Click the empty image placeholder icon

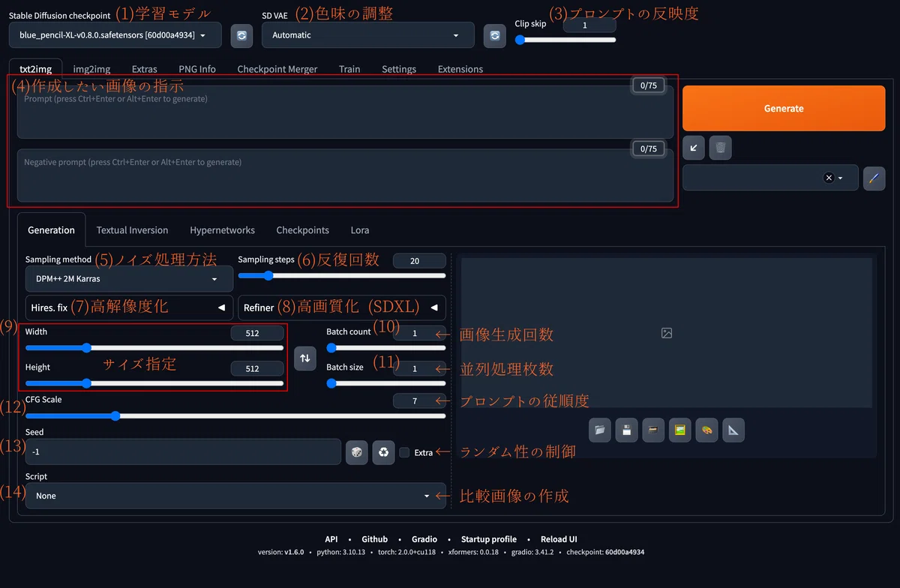click(667, 333)
